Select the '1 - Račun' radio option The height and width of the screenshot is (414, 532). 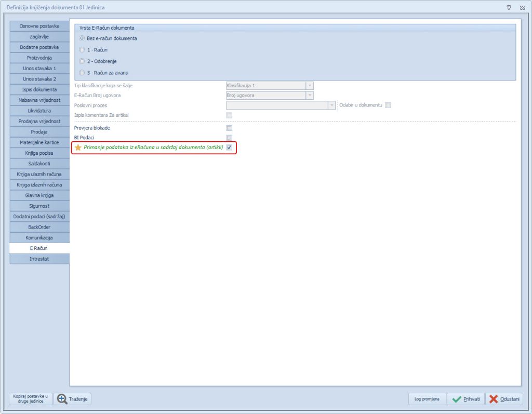tap(82, 50)
